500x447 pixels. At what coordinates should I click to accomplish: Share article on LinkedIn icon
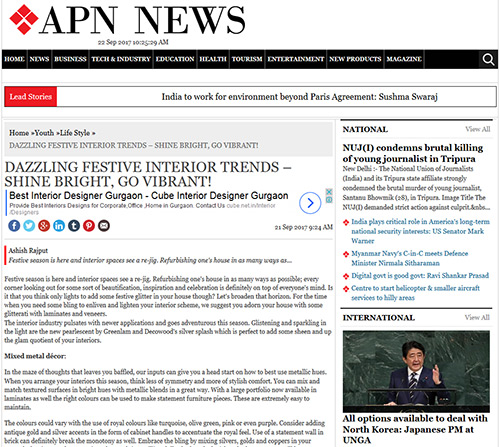(59, 226)
